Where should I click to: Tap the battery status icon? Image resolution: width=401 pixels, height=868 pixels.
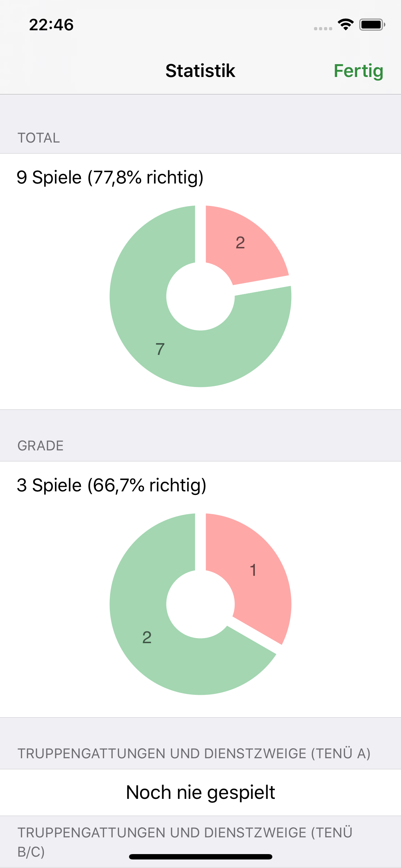click(x=372, y=25)
